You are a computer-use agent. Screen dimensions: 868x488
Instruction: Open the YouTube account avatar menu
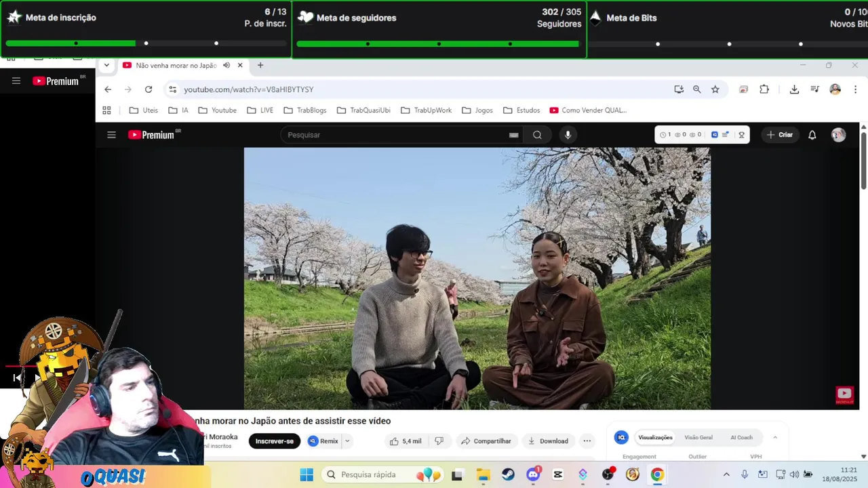click(839, 135)
